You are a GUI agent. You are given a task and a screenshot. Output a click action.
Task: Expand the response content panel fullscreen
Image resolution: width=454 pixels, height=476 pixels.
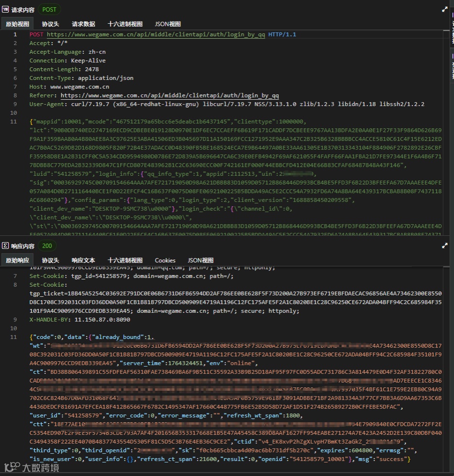point(445,246)
